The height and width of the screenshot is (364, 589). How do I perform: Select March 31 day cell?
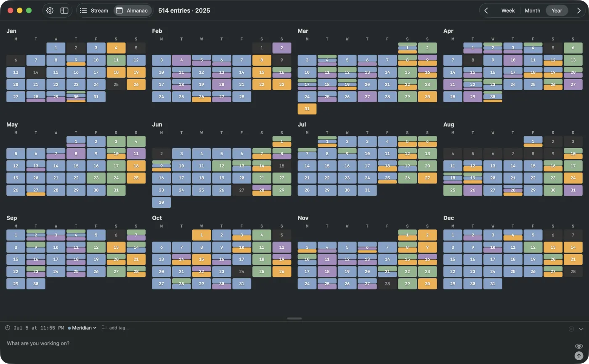(307, 109)
